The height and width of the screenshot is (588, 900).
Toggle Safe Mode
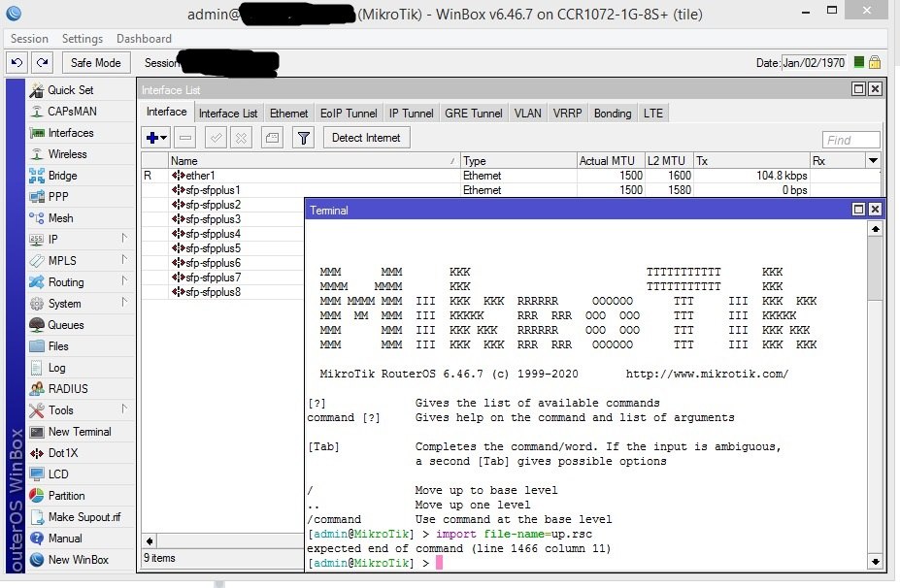tap(96, 62)
